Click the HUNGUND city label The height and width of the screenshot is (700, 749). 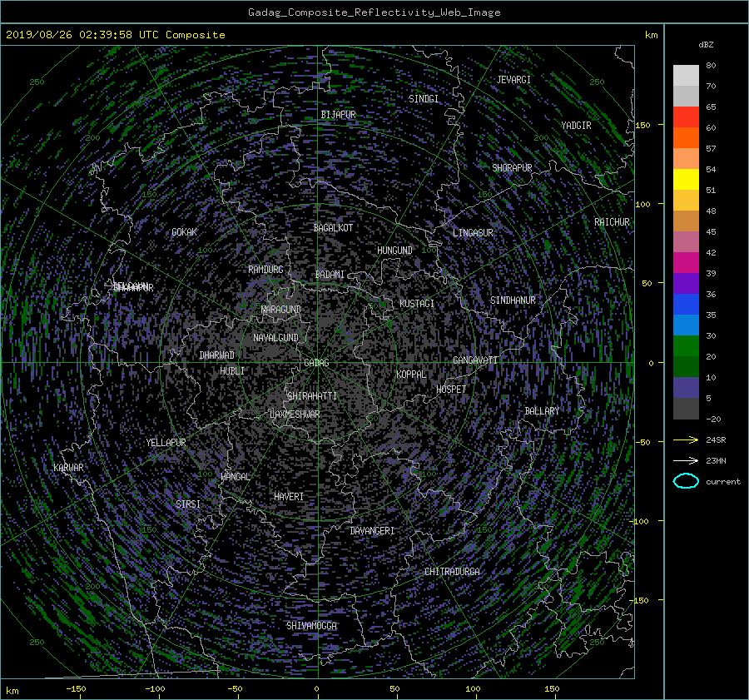pos(394,251)
